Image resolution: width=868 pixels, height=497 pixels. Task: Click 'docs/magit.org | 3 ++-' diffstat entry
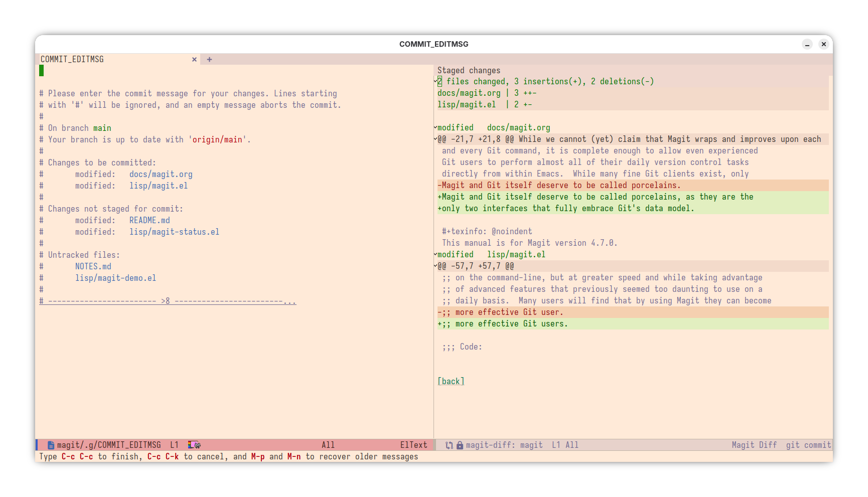[x=487, y=93]
